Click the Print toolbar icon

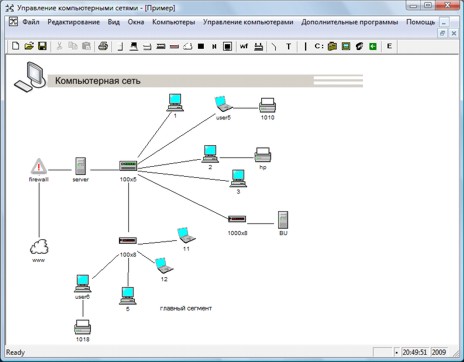pyautogui.click(x=103, y=46)
